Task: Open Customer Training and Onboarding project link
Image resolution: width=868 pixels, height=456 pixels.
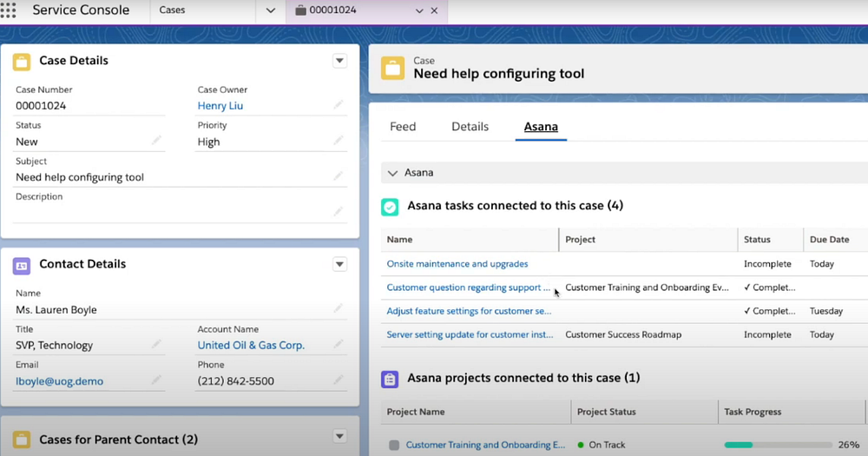Action: tap(485, 445)
